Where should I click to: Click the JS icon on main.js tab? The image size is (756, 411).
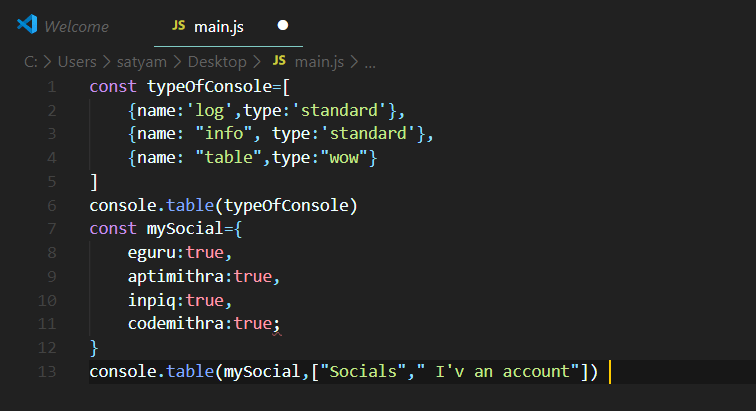coord(178,25)
